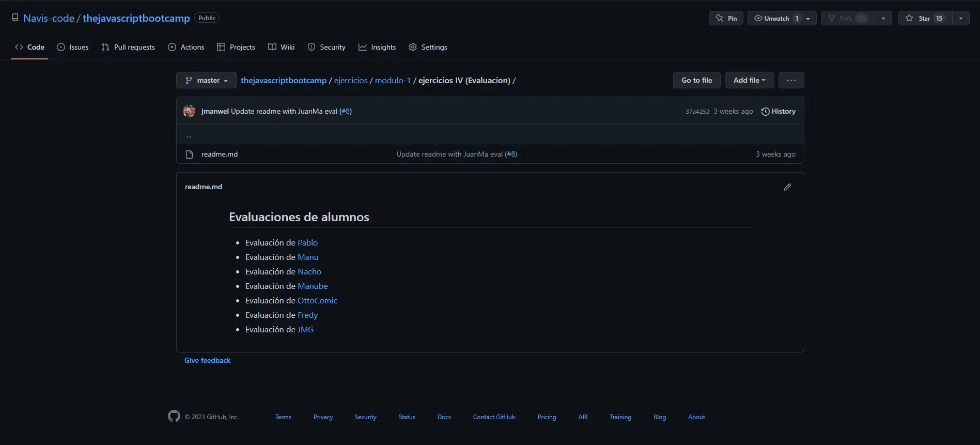Open OttoComic's evaluation link
Image resolution: width=980 pixels, height=445 pixels.
pyautogui.click(x=317, y=300)
